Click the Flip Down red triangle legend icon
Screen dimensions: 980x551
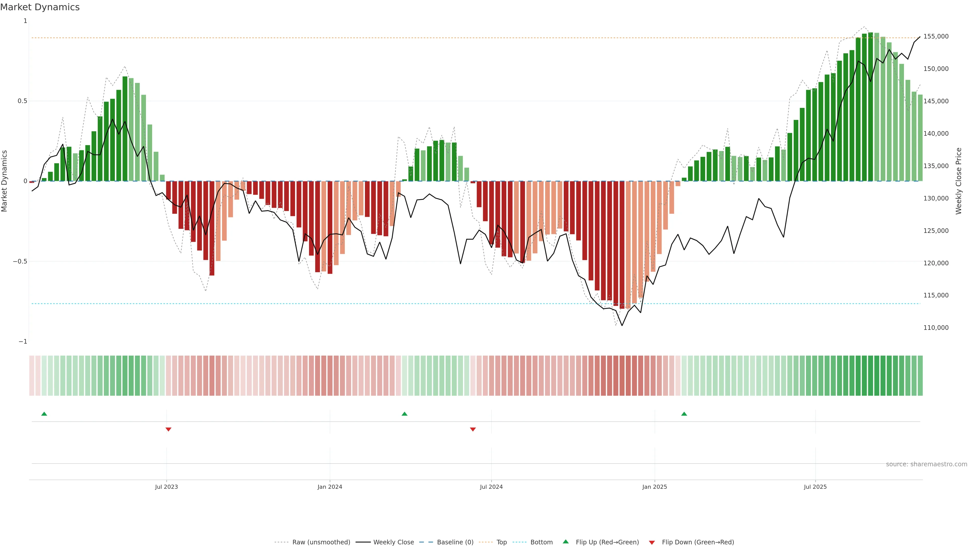[x=652, y=543]
